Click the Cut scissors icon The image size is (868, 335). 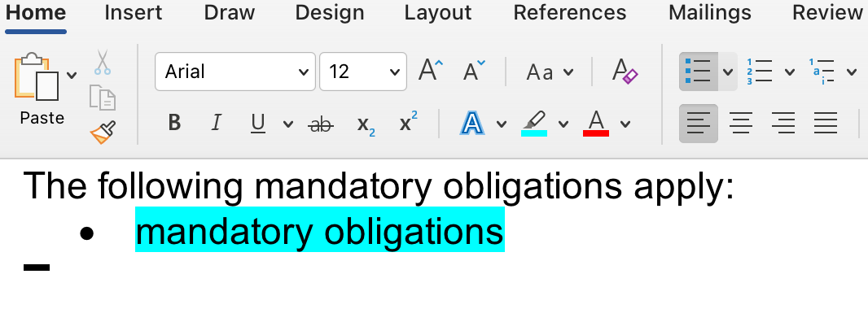tap(102, 62)
